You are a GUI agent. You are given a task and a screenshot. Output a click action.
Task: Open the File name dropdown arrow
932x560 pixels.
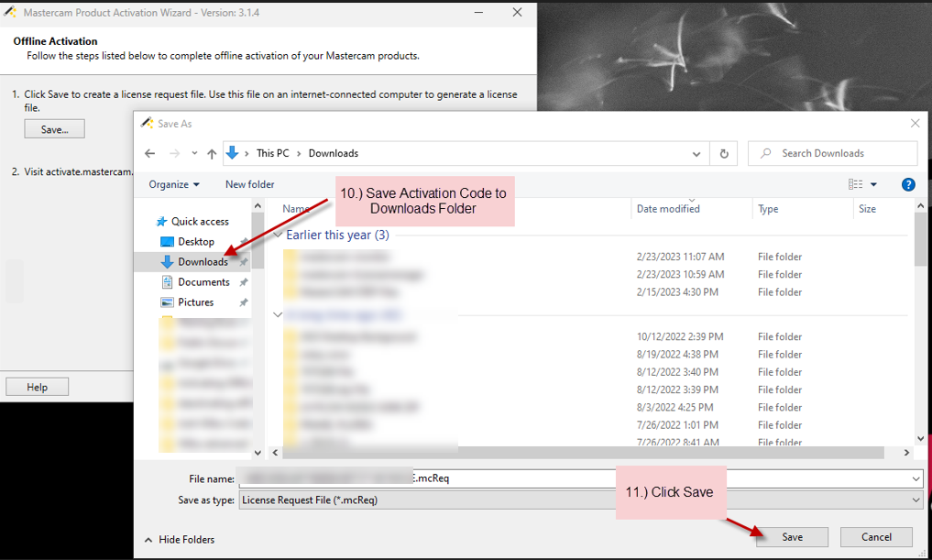click(916, 478)
